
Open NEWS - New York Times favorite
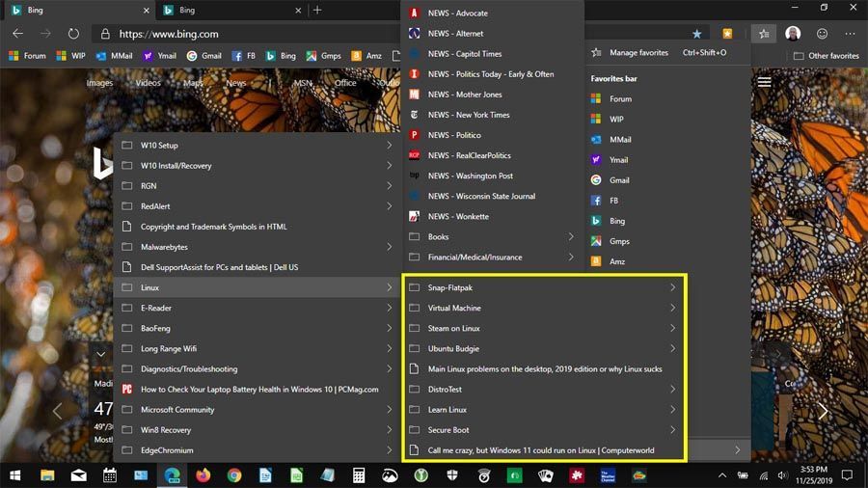tap(493, 115)
